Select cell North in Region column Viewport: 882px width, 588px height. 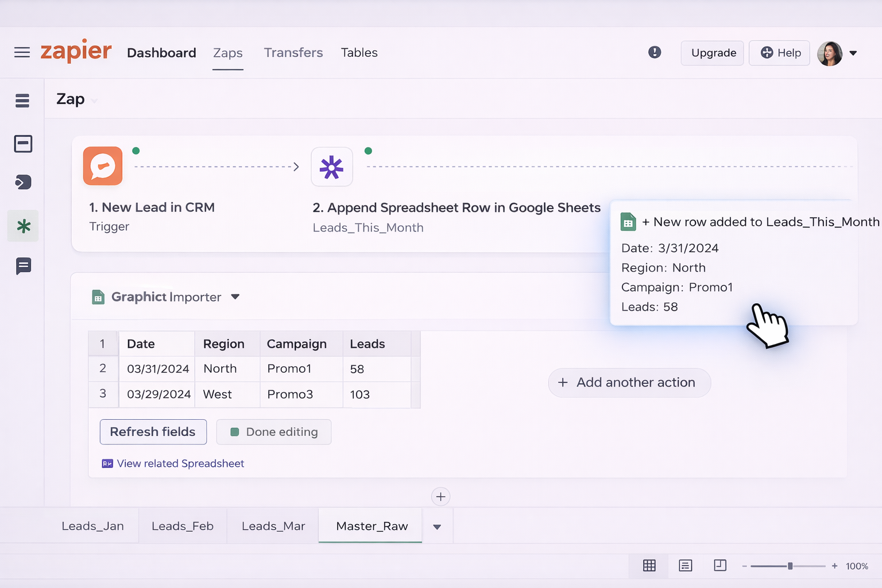point(227,369)
